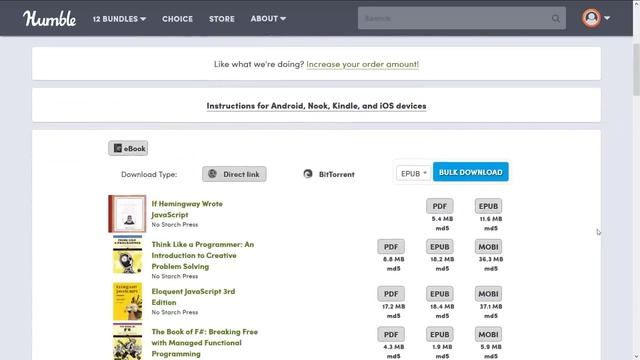Download The Book of F# as PDF
The image size is (640, 360).
pos(391,334)
